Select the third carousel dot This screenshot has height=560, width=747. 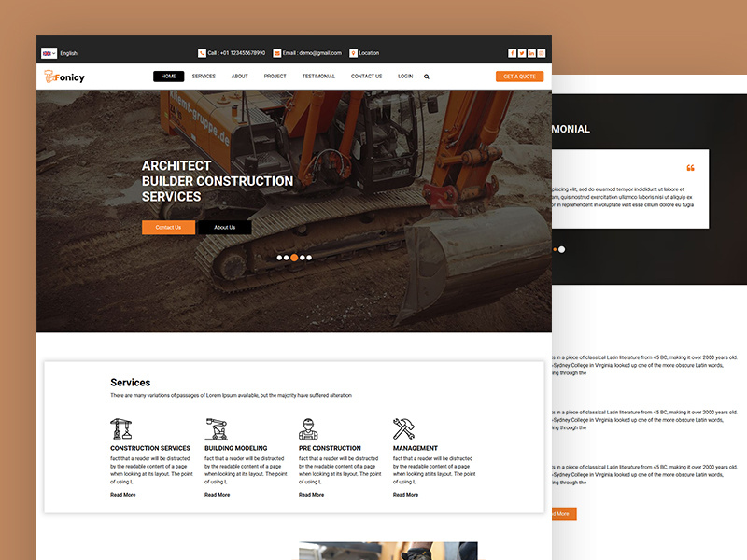pos(293,257)
